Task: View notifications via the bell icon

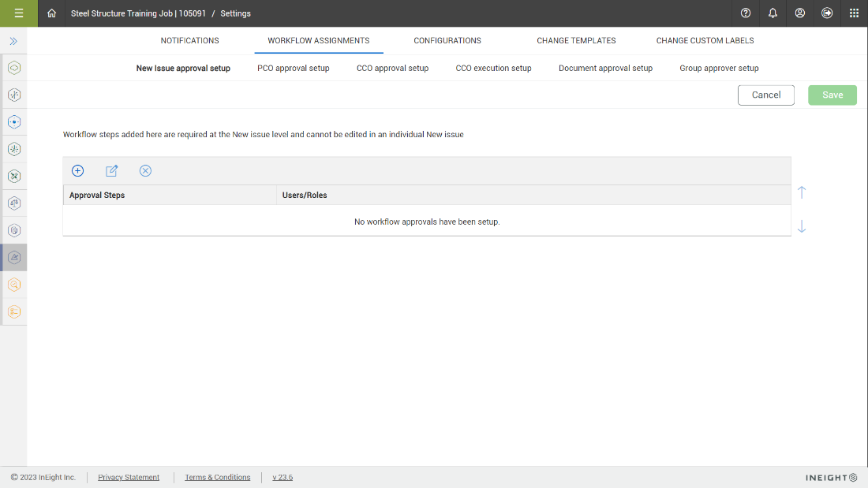Action: pyautogui.click(x=773, y=13)
